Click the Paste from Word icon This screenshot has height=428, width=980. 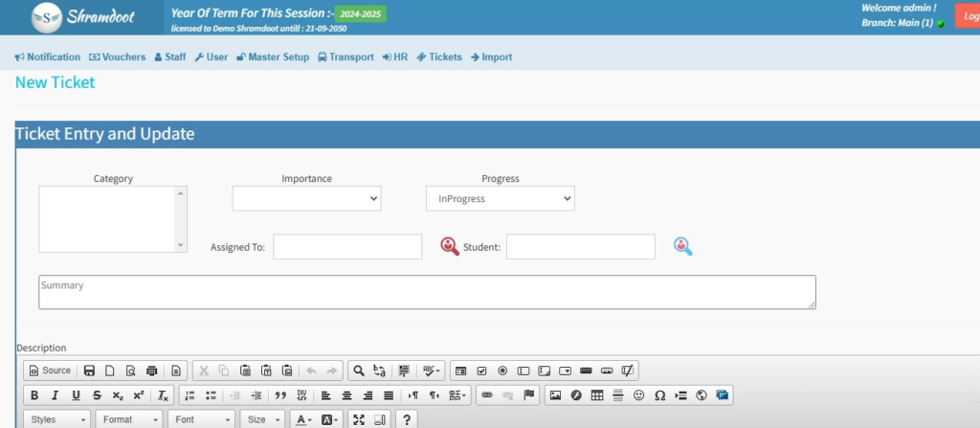click(x=287, y=371)
